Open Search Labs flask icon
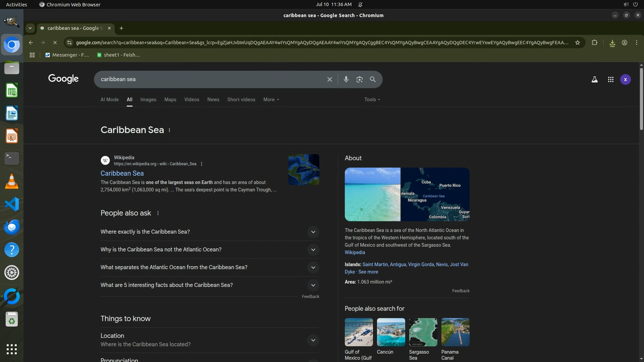Viewport: 644px width, 362px height. click(594, 79)
